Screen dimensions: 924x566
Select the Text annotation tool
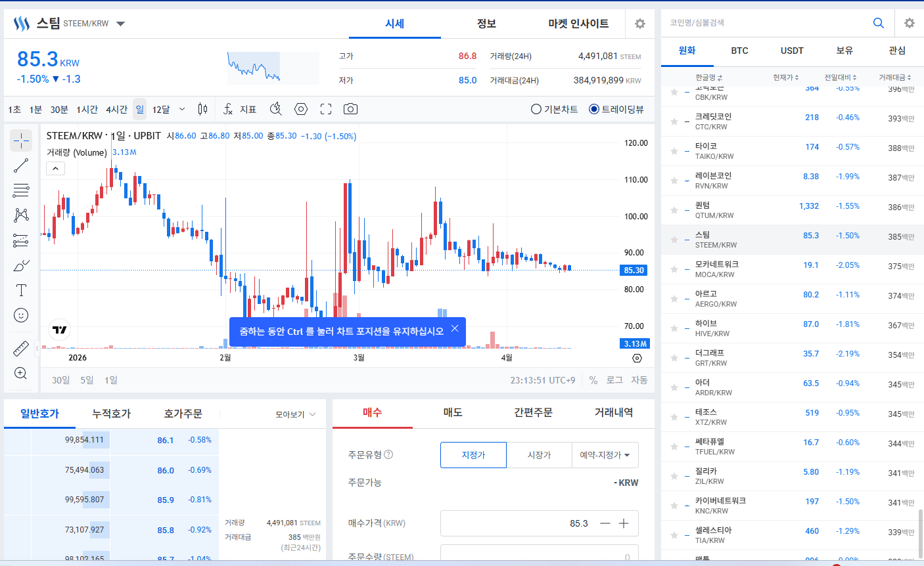pos(21,290)
